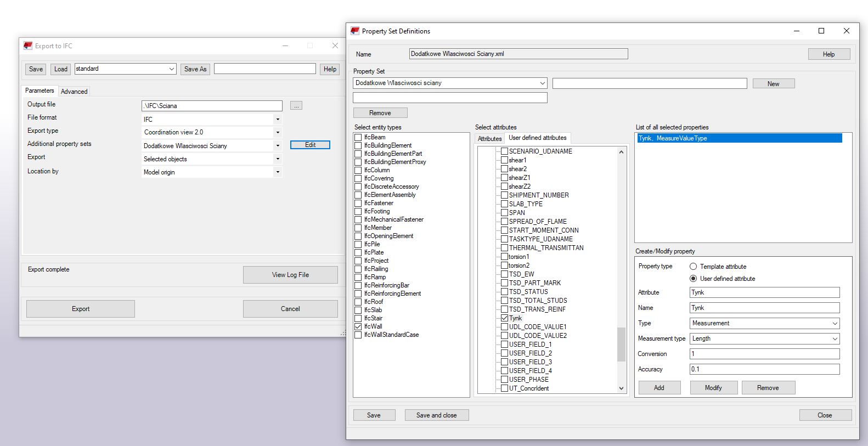Select Template attribute radio button
Screen dimensions: 868x446
pos(694,266)
